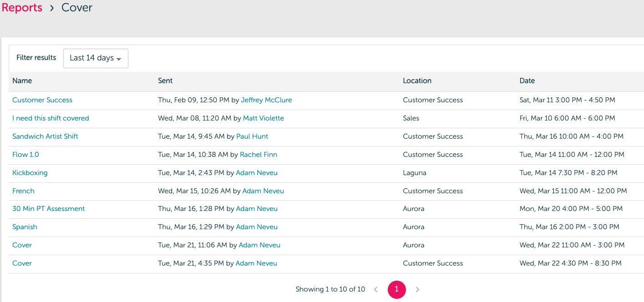644x302 pixels.
Task: Open the Last 14 days filter dropdown
Action: 96,58
